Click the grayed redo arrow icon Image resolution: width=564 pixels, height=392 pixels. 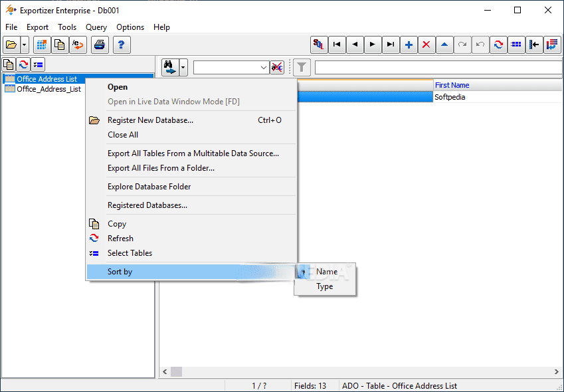(462, 45)
